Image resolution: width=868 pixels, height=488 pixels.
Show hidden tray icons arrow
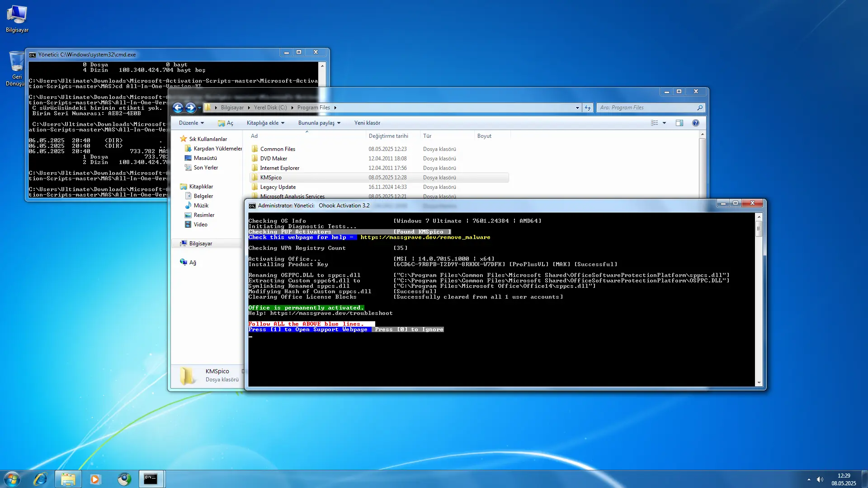coord(809,479)
